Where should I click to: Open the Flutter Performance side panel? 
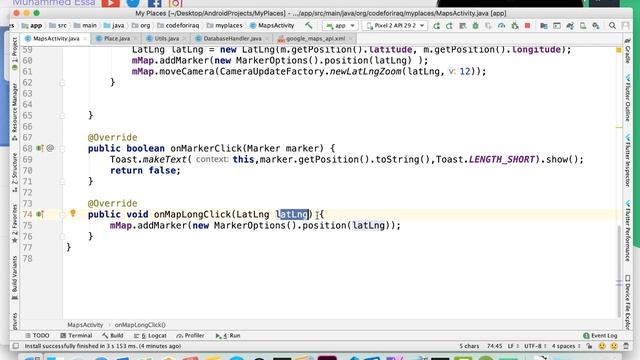click(627, 230)
